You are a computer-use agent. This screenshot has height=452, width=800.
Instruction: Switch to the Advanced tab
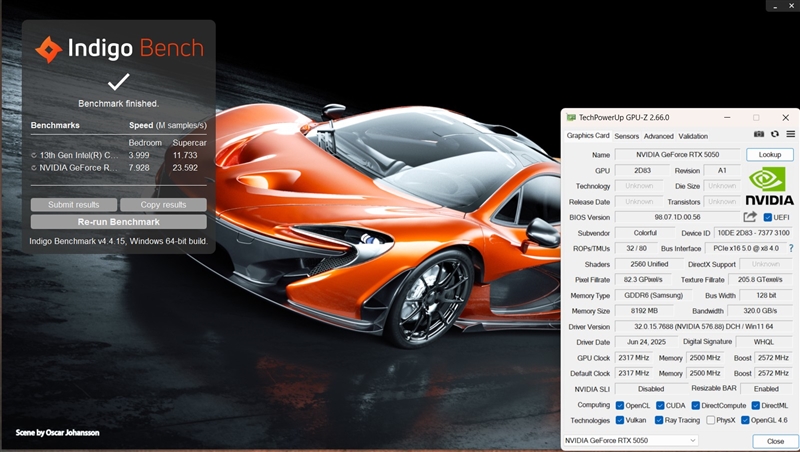point(658,136)
